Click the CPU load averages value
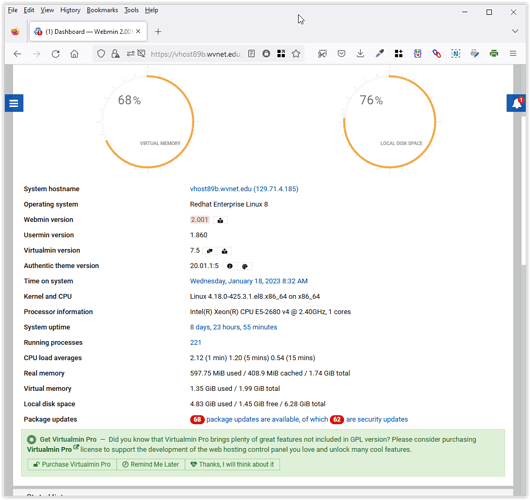 (x=252, y=358)
